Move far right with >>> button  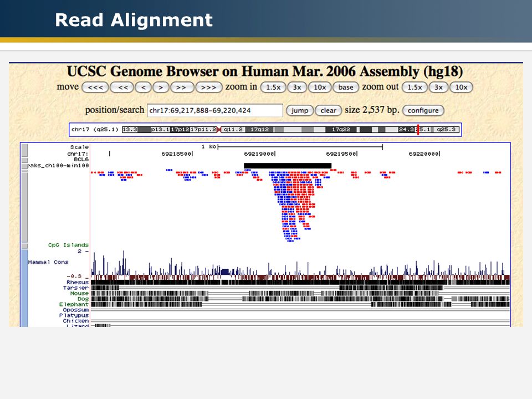pos(209,87)
